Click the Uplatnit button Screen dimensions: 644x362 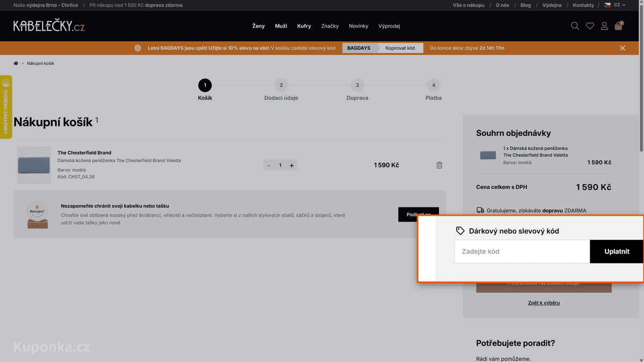coord(617,251)
